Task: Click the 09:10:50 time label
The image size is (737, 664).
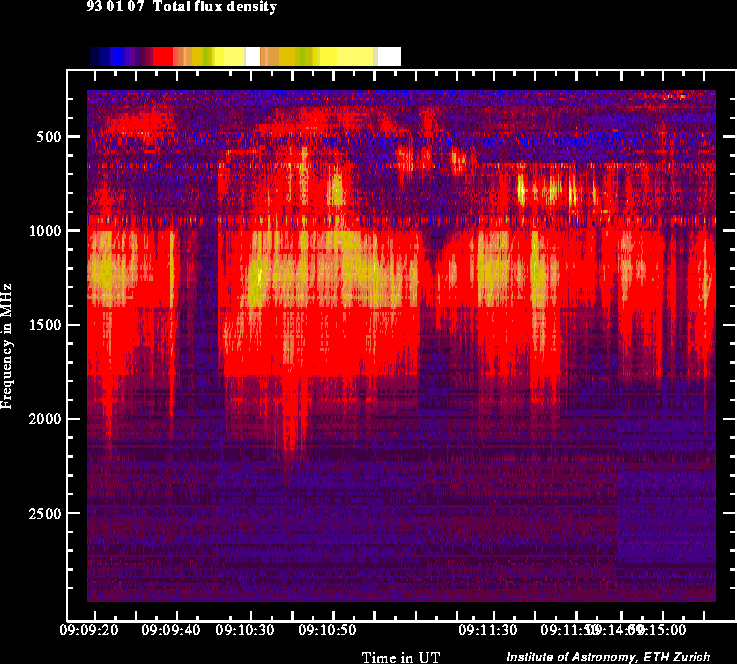Action: click(328, 630)
